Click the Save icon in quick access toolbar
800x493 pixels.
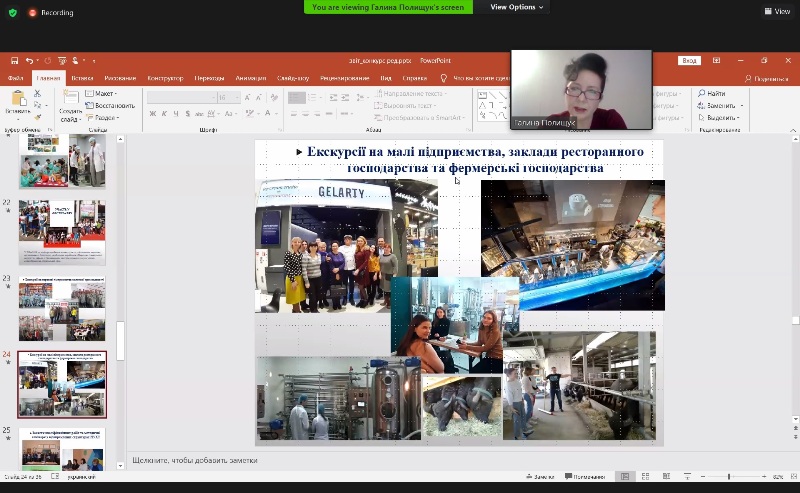coord(14,61)
